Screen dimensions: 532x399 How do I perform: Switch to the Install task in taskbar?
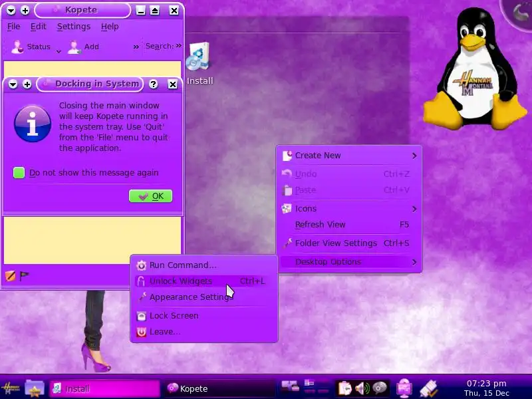click(x=104, y=388)
